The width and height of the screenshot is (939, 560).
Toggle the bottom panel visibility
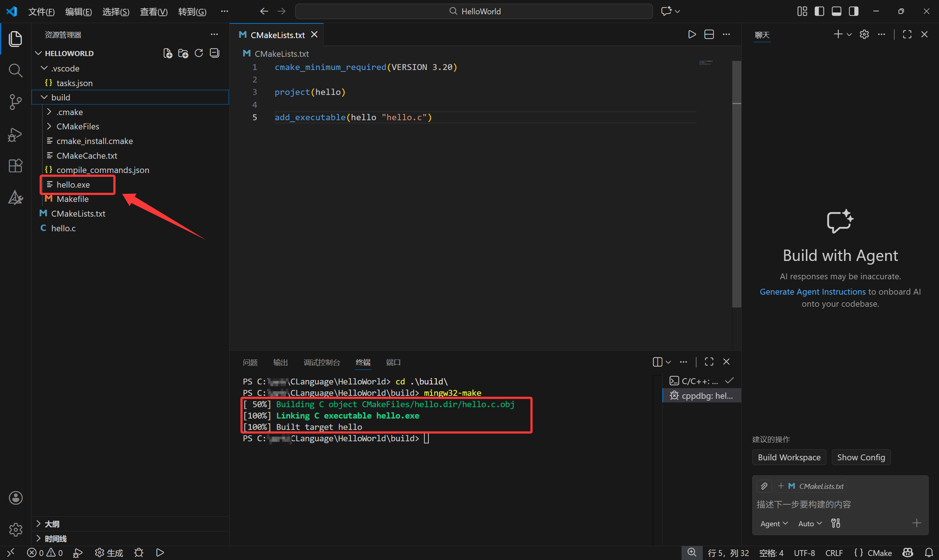[836, 11]
